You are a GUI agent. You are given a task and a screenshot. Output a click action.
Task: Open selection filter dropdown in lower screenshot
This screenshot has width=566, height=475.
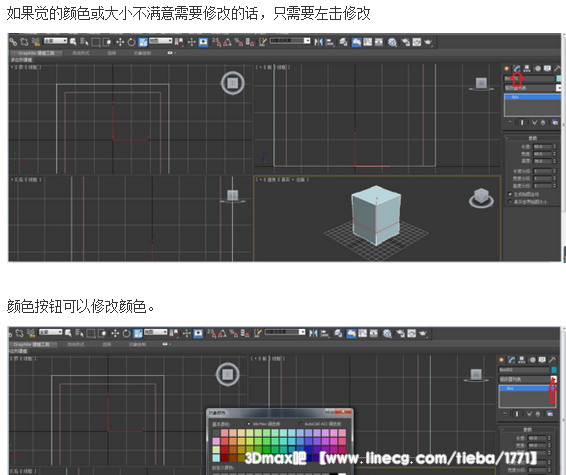[x=50, y=332]
